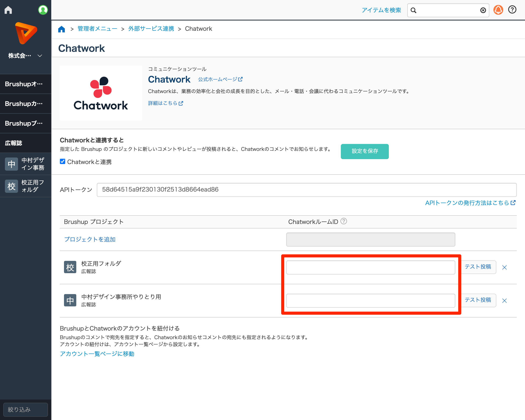This screenshot has width=525, height=420.
Task: Click the Chatwork product title heading
Action: point(169,79)
